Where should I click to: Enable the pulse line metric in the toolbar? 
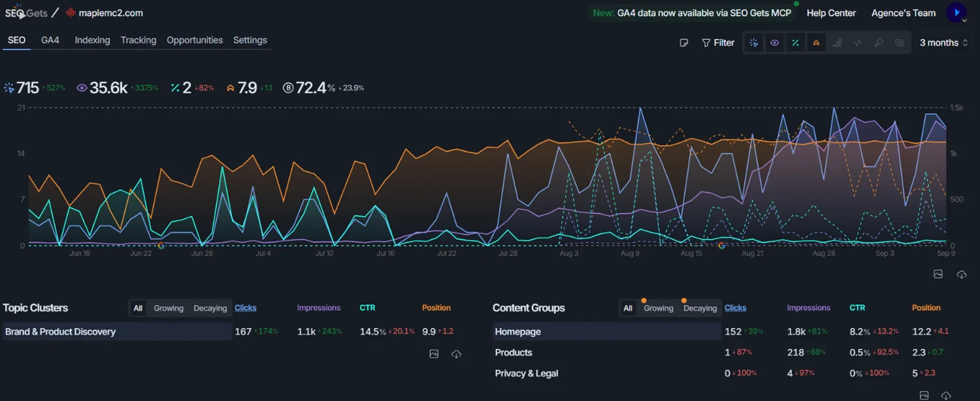(x=858, y=42)
